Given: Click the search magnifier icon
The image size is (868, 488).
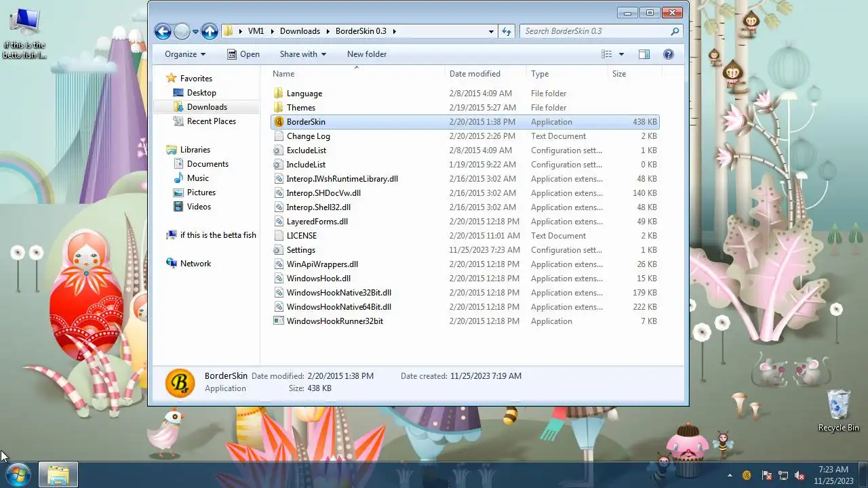Looking at the screenshot, I should (675, 31).
